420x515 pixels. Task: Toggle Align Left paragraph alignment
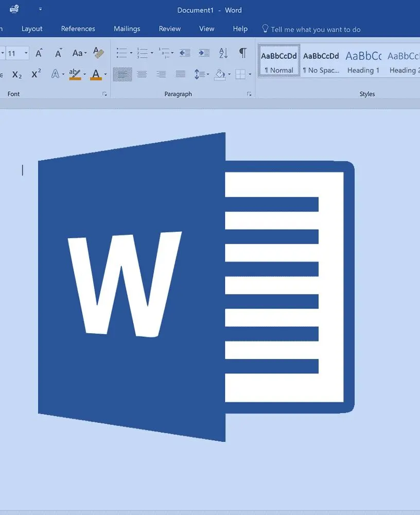[x=122, y=74]
